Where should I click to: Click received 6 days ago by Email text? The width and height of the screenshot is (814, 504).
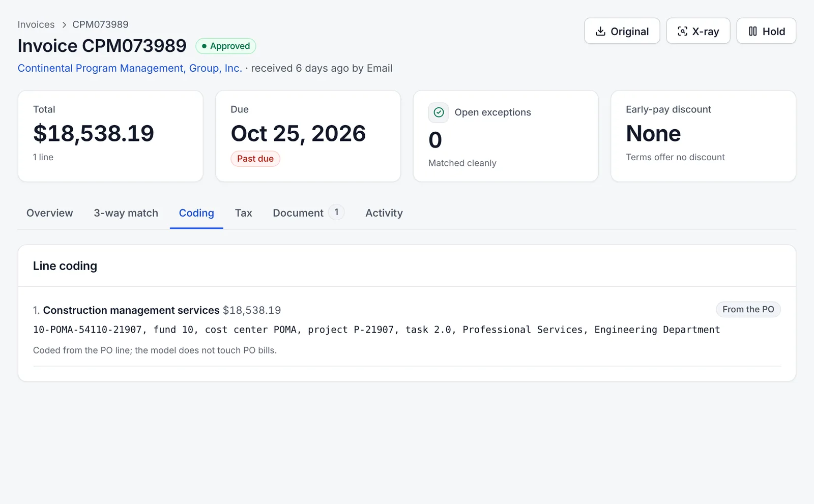coord(322,68)
